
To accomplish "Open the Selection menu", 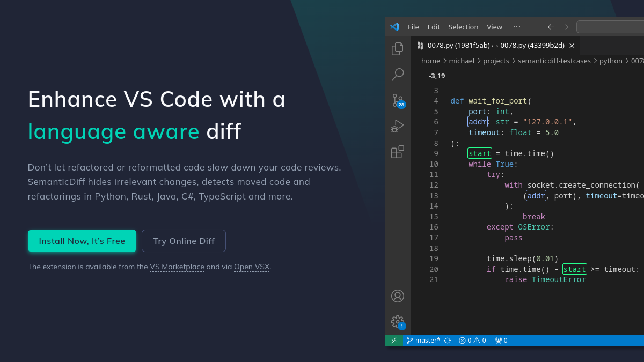I will point(463,27).
